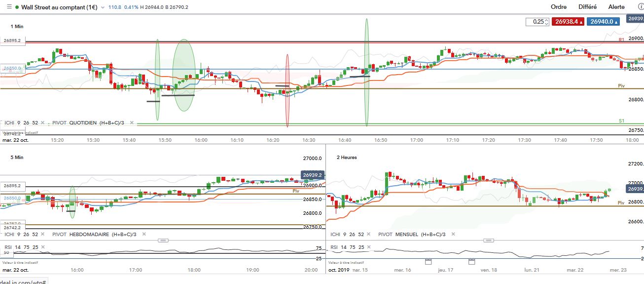Open the hamburger menu beside Wall Street title
This screenshot has width=644, height=284.
(8, 7)
